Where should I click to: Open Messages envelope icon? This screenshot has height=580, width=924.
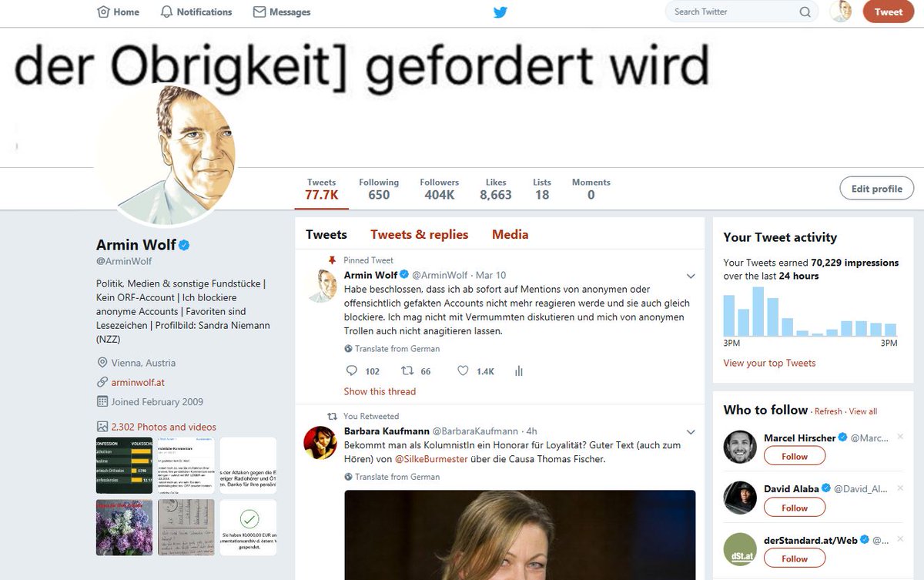pos(259,12)
